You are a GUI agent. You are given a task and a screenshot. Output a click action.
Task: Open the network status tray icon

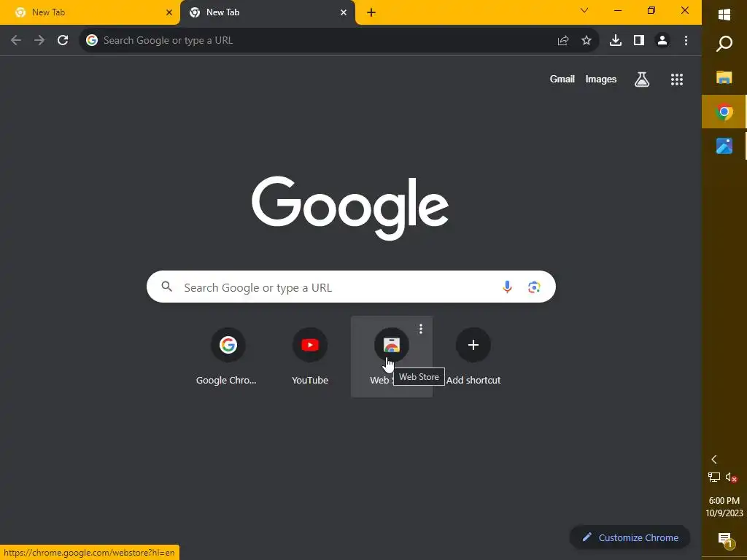[x=714, y=477]
